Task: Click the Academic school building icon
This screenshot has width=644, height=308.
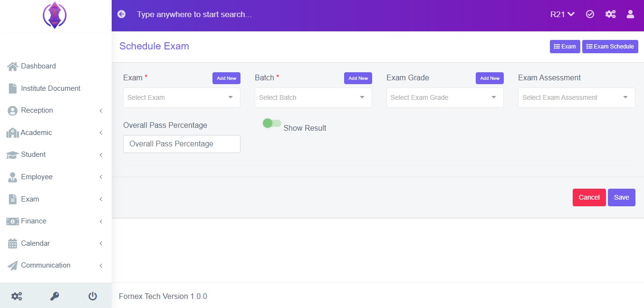Action: click(x=12, y=133)
